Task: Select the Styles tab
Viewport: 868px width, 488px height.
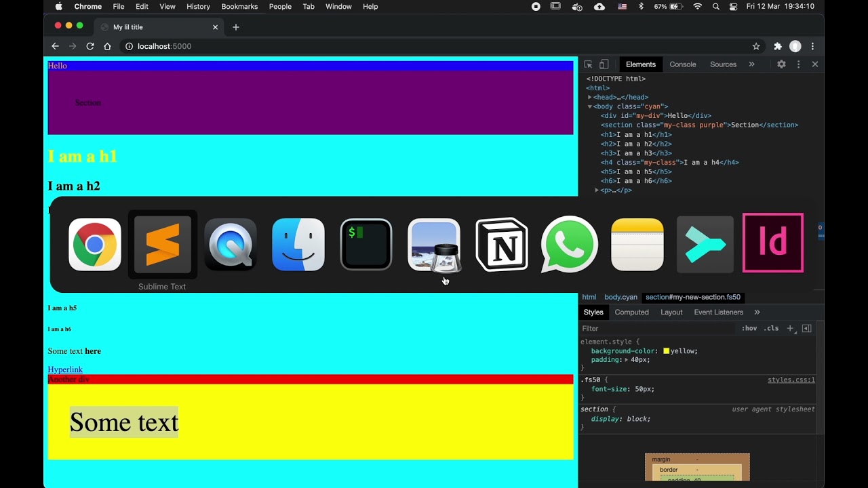Action: pos(593,312)
